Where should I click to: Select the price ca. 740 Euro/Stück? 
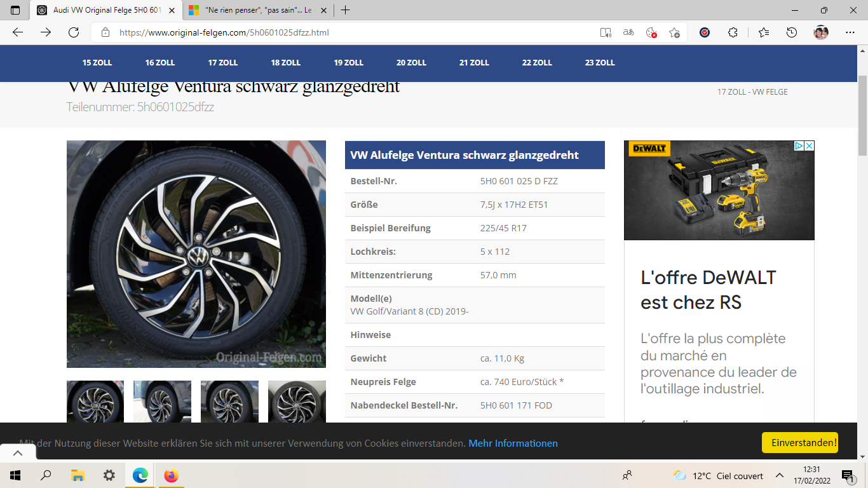[522, 382]
